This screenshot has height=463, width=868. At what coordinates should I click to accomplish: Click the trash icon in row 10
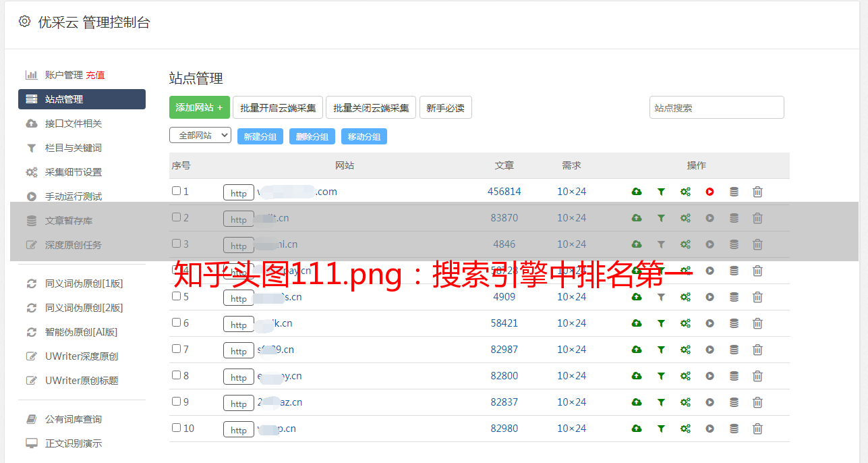click(757, 429)
